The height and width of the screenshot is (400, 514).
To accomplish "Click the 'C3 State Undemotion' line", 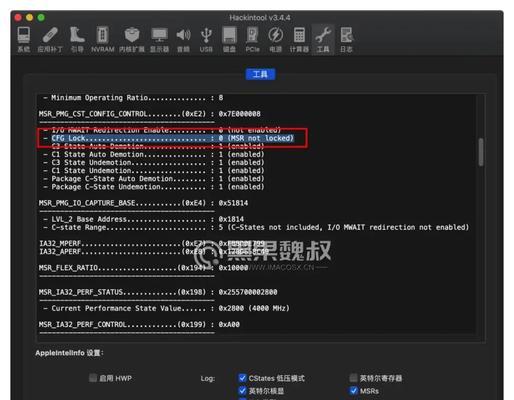I will [x=154, y=162].
